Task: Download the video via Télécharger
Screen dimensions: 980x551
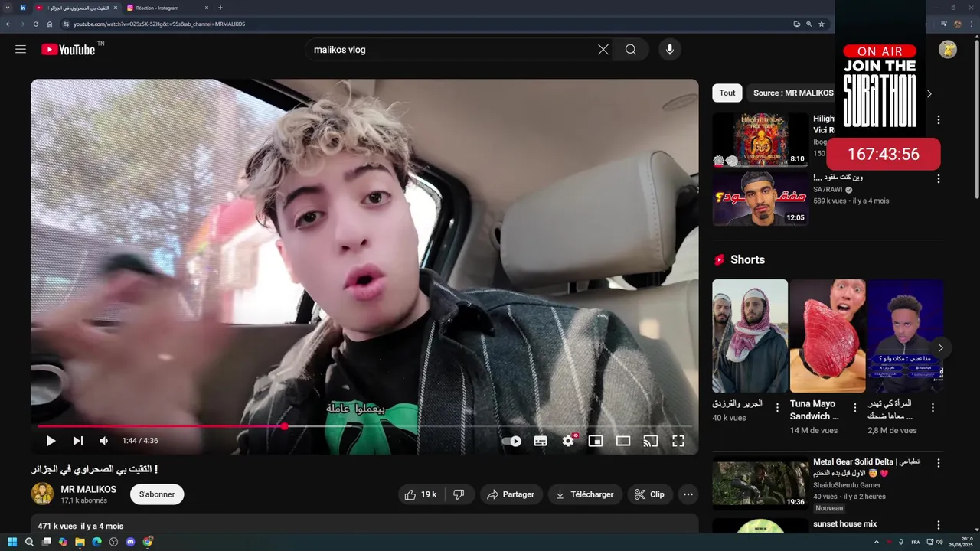Action: (585, 494)
